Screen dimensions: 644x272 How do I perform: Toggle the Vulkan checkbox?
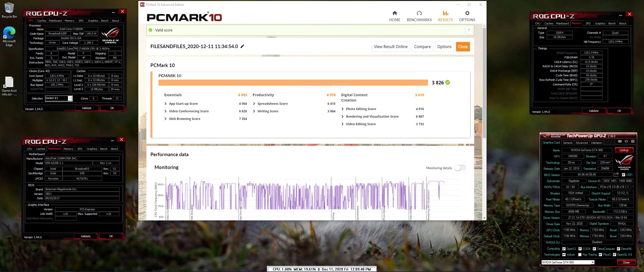[x=564, y=255]
